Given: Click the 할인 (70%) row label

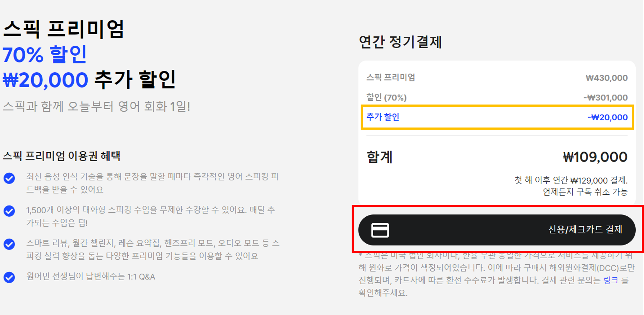Looking at the screenshot, I should click(387, 98).
